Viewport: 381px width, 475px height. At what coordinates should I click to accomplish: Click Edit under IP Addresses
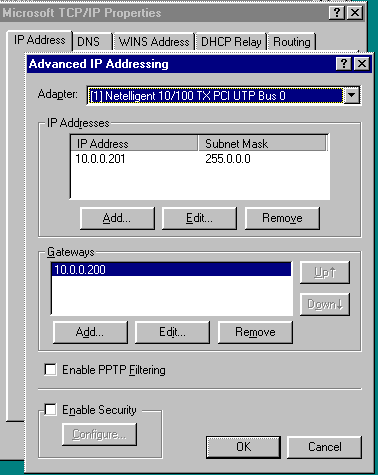coord(199,218)
